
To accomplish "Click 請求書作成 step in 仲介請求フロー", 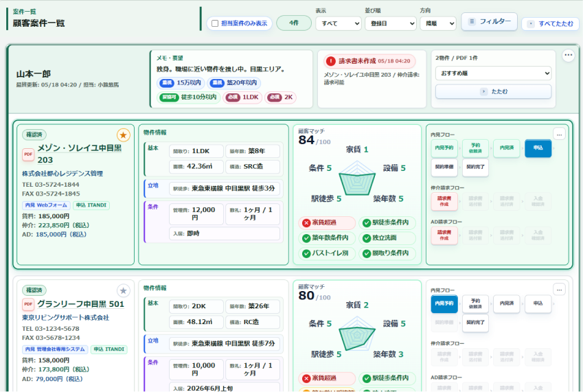I will click(x=444, y=201).
